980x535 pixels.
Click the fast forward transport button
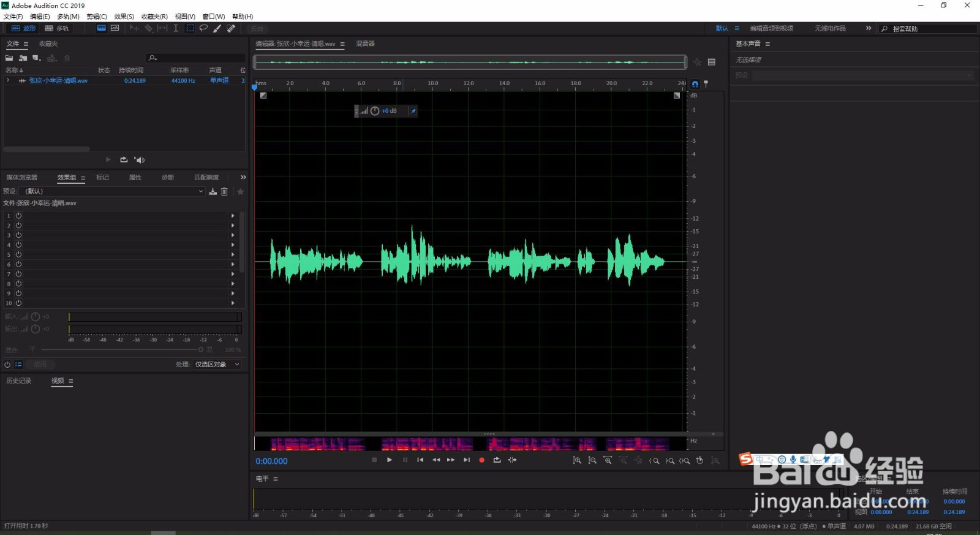(451, 460)
